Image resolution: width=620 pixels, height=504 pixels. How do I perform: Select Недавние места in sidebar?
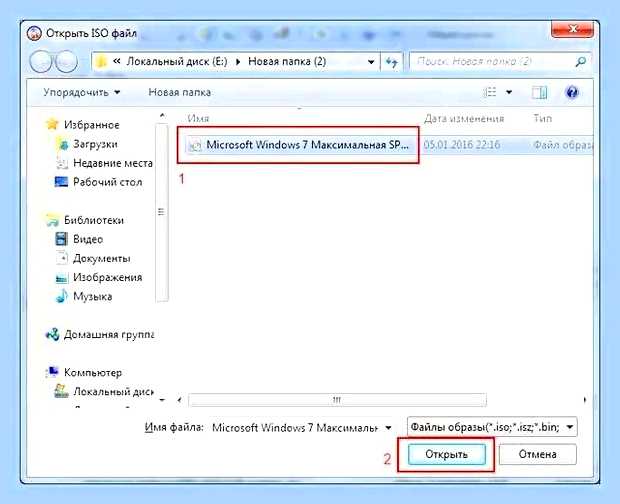(x=113, y=163)
